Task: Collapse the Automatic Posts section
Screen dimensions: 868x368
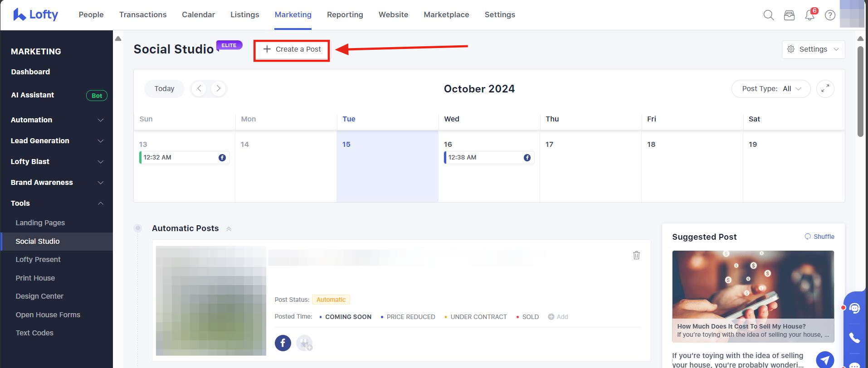Action: pos(229,229)
